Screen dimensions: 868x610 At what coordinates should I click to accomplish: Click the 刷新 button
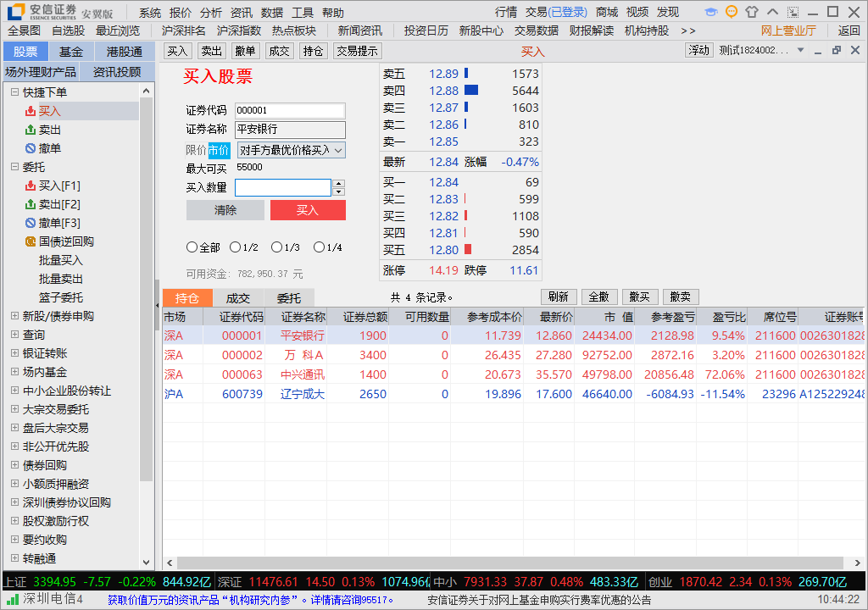pyautogui.click(x=559, y=297)
